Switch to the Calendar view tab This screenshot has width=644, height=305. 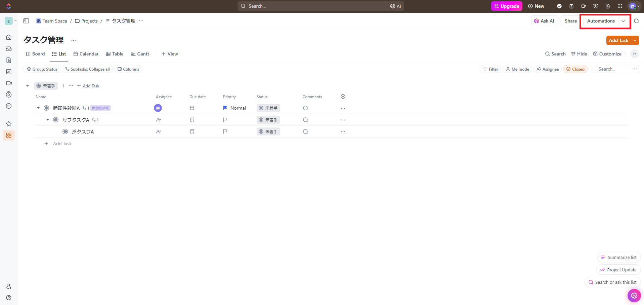click(86, 54)
